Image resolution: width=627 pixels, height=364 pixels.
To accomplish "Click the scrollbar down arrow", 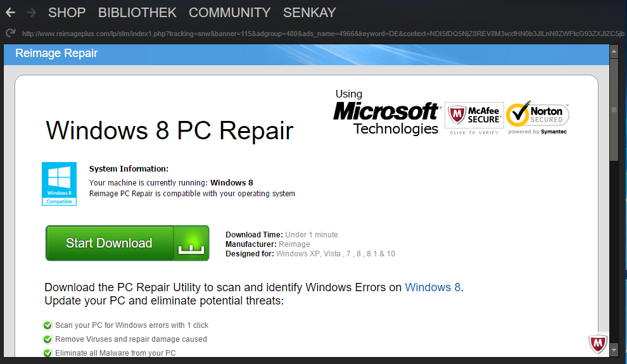I will (614, 351).
